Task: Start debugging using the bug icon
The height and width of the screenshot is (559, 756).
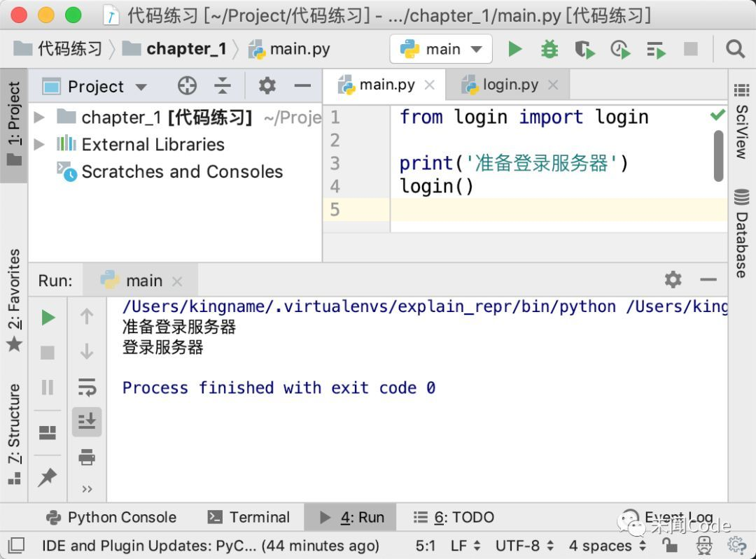Action: [549, 49]
